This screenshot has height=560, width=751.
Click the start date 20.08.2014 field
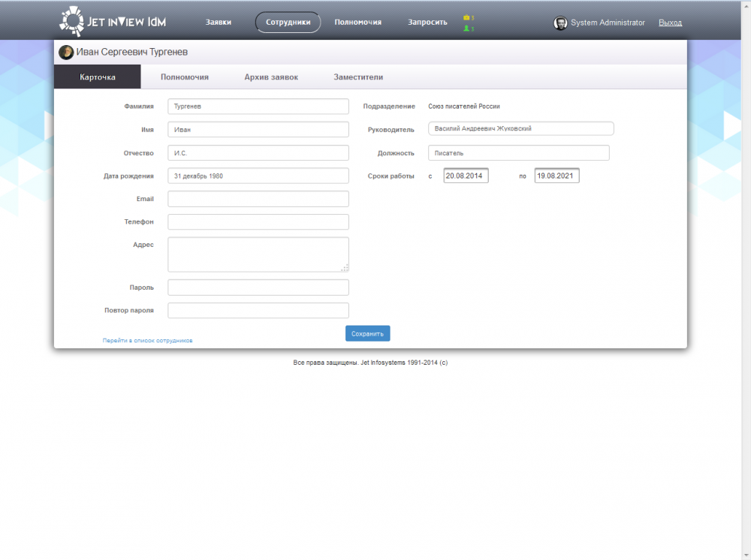click(466, 176)
